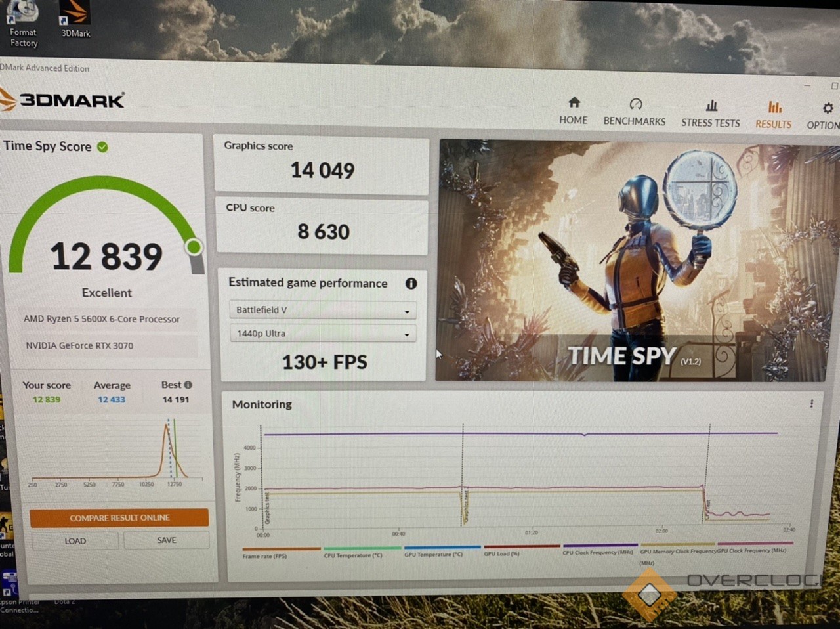Click the 3DMark logo in the header
840x629 pixels.
62,100
